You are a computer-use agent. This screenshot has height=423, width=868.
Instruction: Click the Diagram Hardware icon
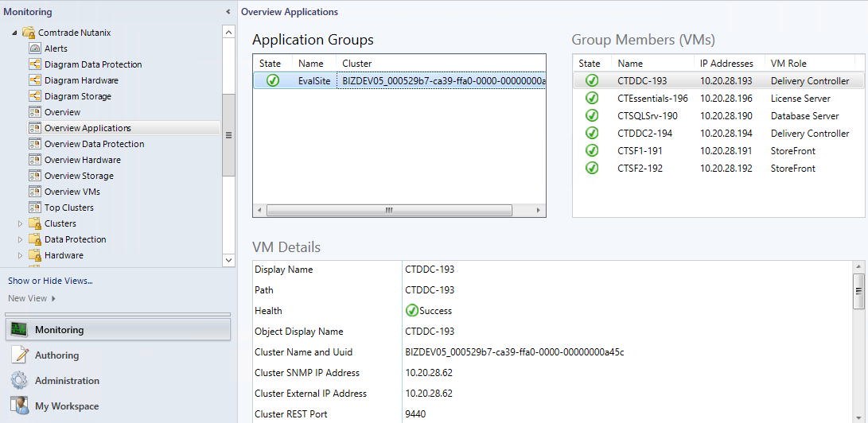(x=35, y=81)
